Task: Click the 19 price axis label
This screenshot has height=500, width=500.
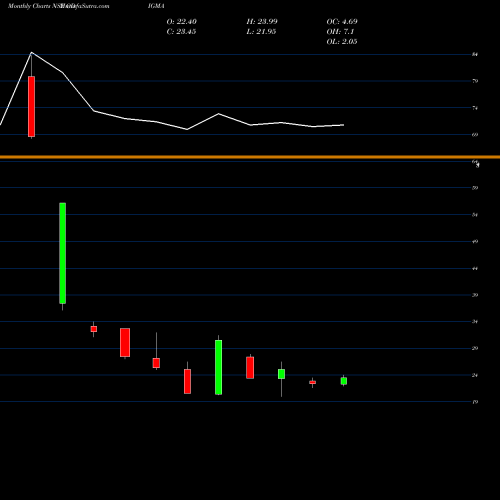Action: pyautogui.click(x=475, y=402)
